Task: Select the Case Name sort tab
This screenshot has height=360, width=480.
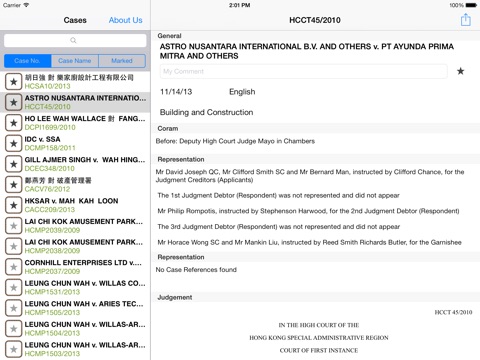Action: click(x=75, y=61)
